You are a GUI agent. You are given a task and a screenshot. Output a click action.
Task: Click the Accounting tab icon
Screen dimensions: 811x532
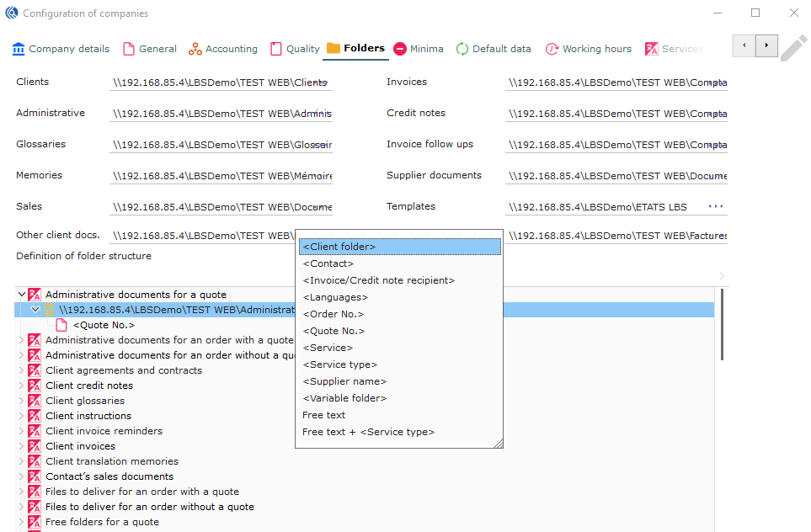click(x=195, y=49)
